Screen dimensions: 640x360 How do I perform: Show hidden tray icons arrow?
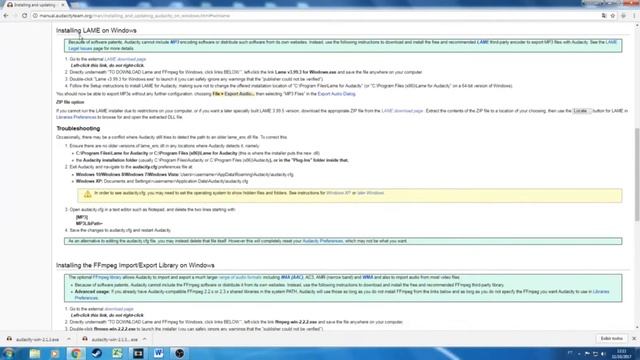point(579,353)
